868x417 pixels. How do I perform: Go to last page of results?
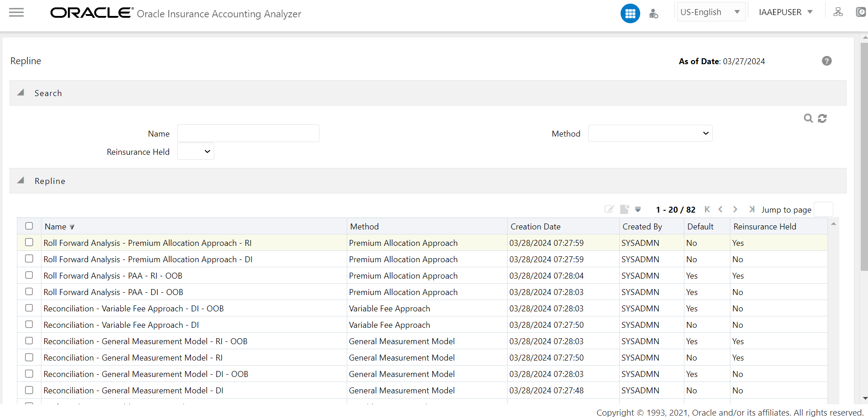pos(752,209)
